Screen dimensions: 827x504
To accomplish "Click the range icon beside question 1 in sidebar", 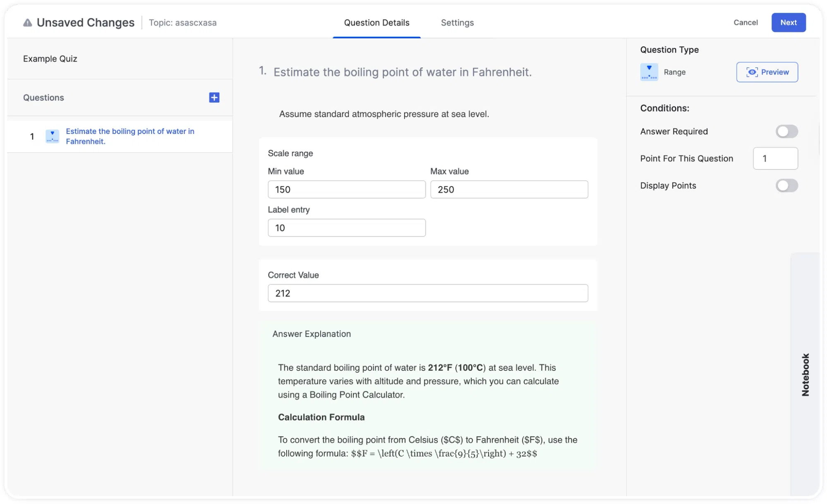I will [x=52, y=136].
